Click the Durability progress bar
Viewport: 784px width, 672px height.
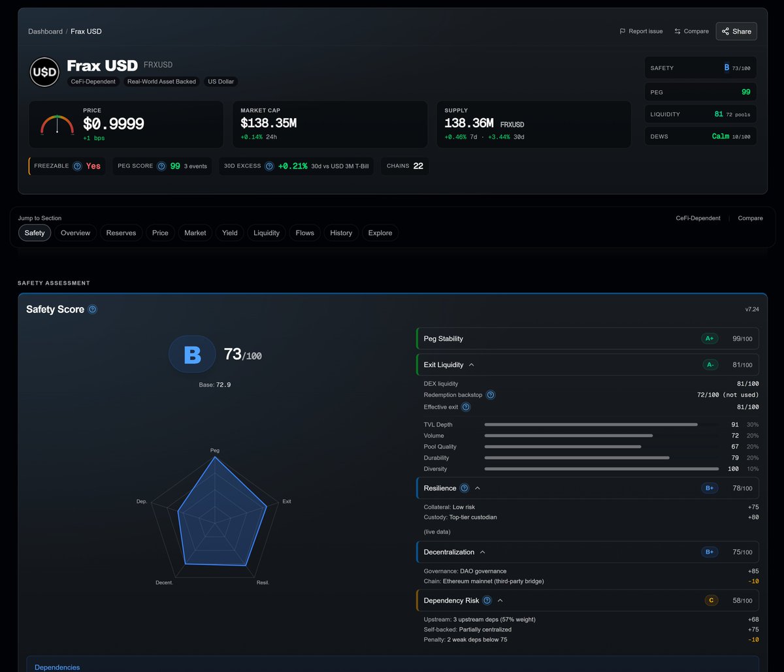(x=601, y=458)
